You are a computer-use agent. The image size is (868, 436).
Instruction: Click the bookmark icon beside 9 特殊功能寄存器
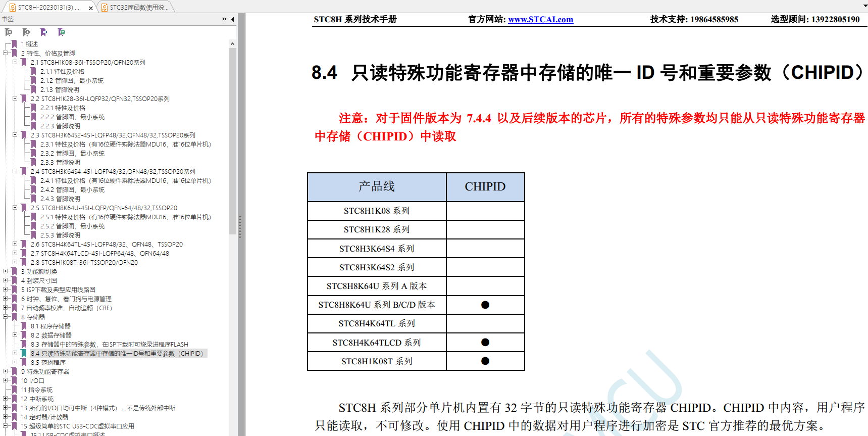(x=14, y=372)
